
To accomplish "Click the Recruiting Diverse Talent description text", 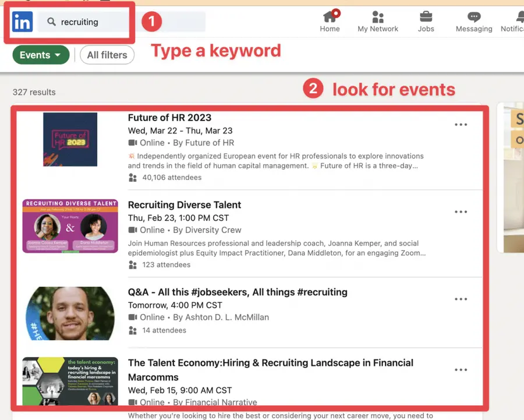I will [x=277, y=248].
